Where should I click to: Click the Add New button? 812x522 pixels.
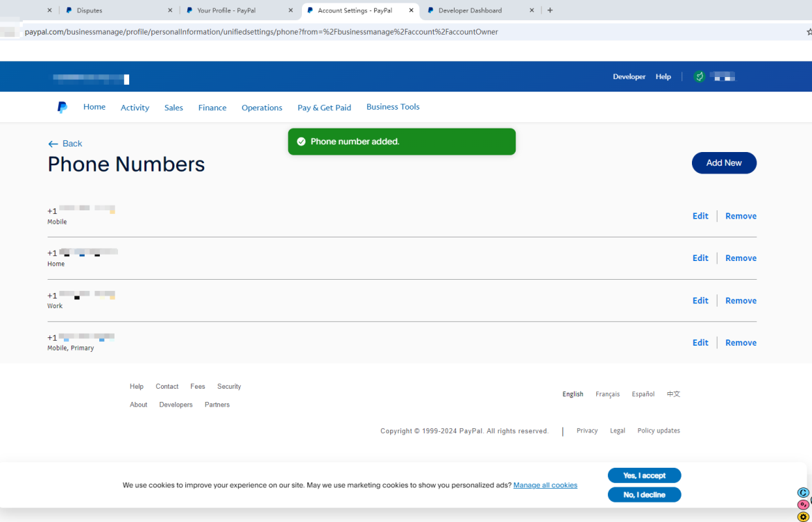(x=724, y=163)
